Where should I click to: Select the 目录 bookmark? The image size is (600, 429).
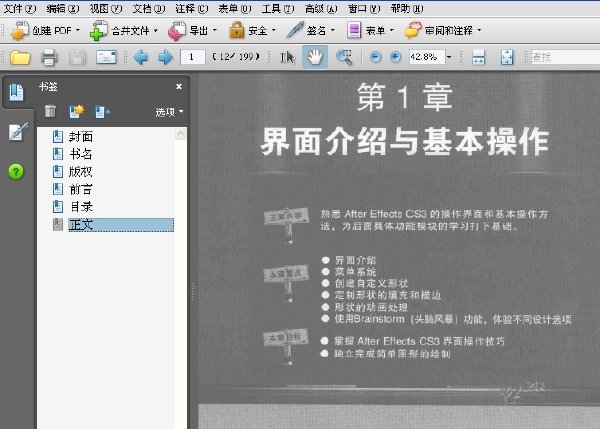(82, 207)
